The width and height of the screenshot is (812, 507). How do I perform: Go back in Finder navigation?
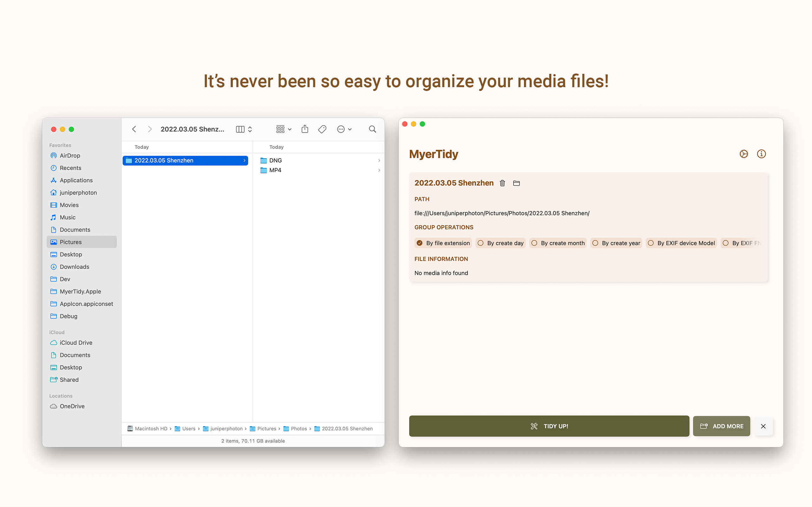click(134, 129)
